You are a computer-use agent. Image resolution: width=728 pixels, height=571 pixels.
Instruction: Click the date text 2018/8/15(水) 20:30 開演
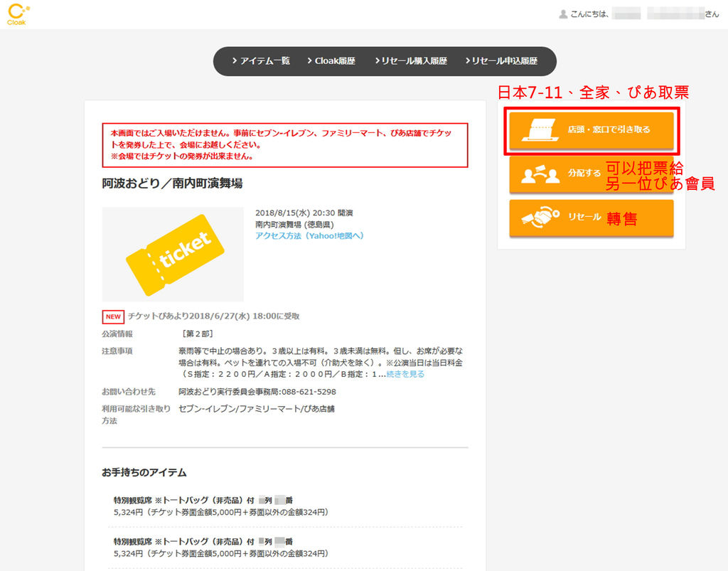point(304,213)
